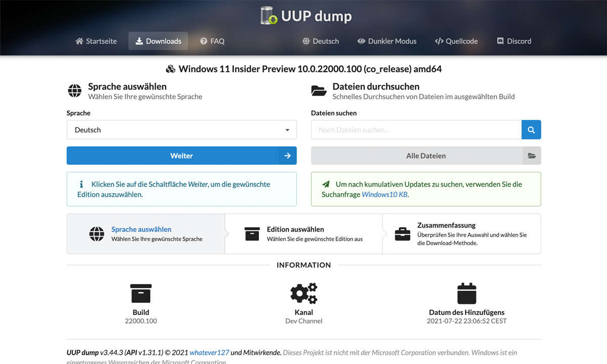Click globe icon next to Sprache auswählen heading
607x364 pixels.
point(75,91)
